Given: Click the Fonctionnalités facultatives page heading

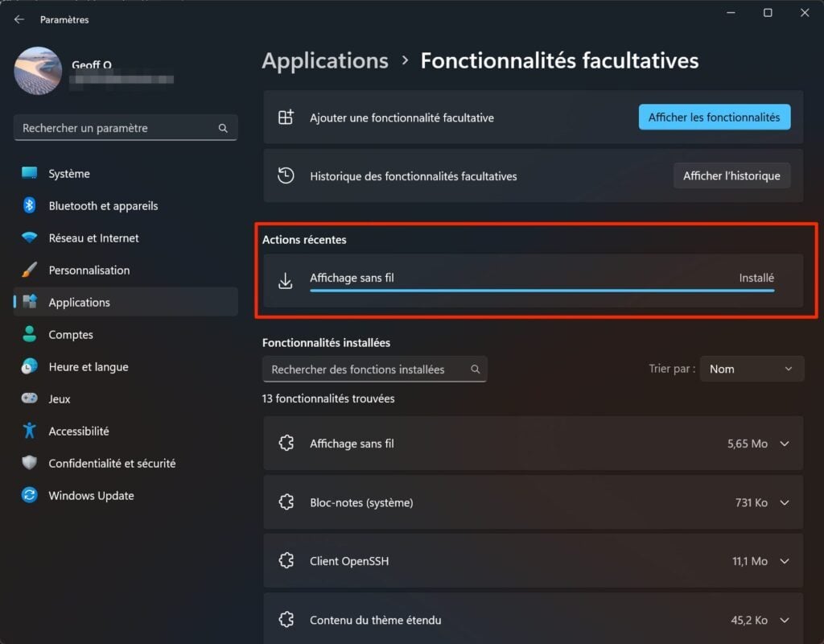Looking at the screenshot, I should 560,61.
